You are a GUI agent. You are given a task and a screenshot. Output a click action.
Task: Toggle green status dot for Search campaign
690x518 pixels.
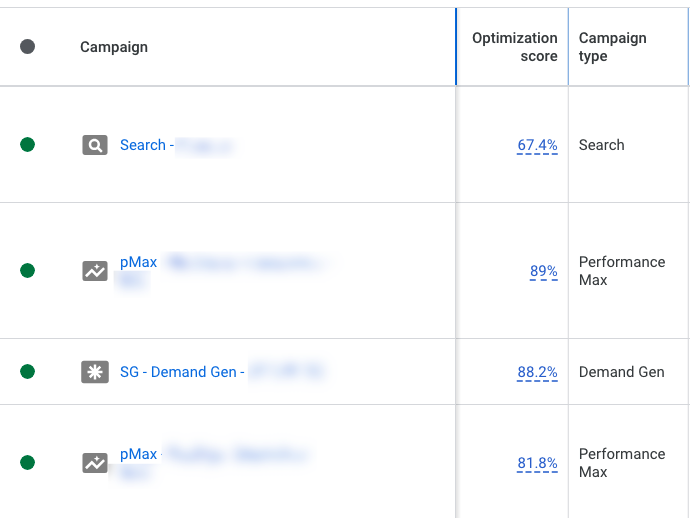click(x=27, y=144)
